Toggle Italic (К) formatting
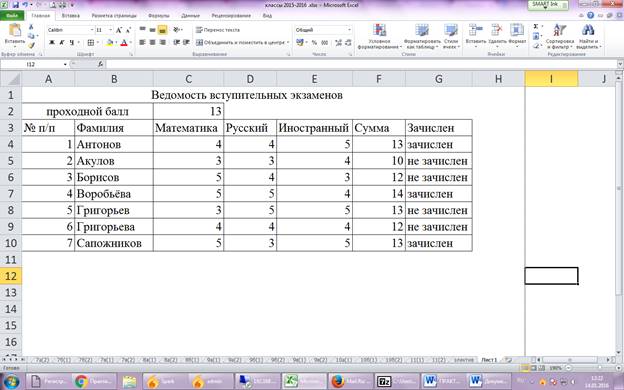 click(62, 42)
